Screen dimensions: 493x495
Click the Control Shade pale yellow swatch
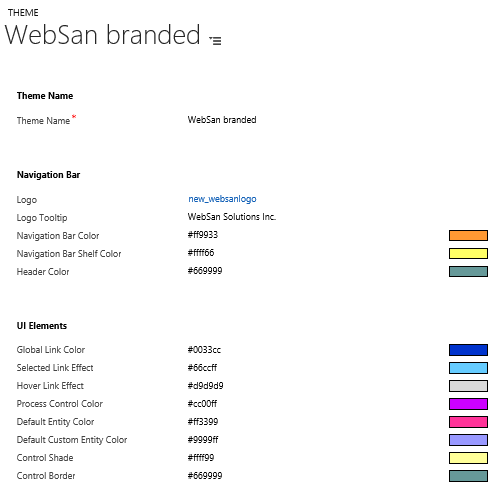pyautogui.click(x=468, y=458)
